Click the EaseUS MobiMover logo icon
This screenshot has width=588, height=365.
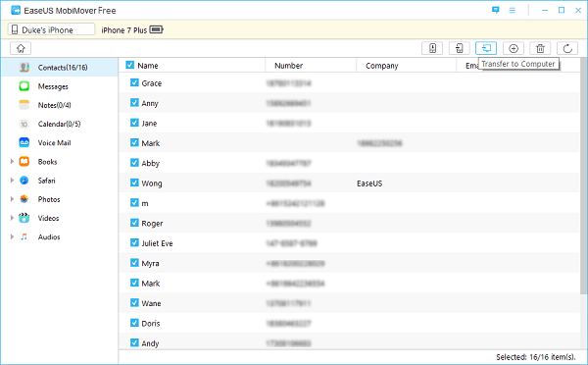16,10
